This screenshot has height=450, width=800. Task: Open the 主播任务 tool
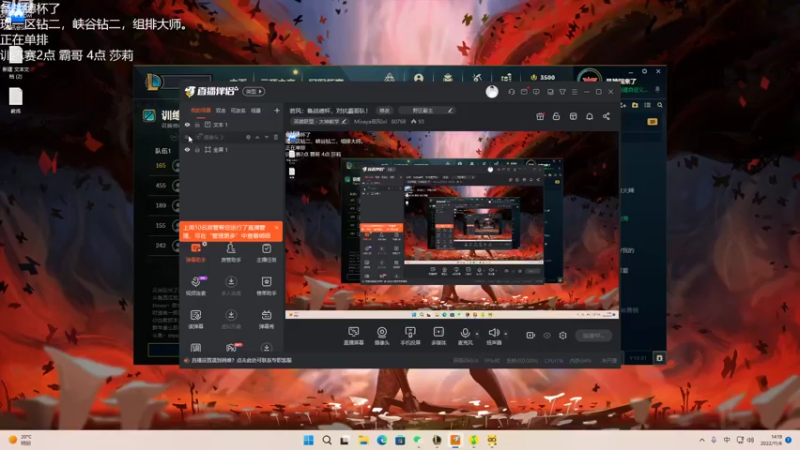coord(266,253)
